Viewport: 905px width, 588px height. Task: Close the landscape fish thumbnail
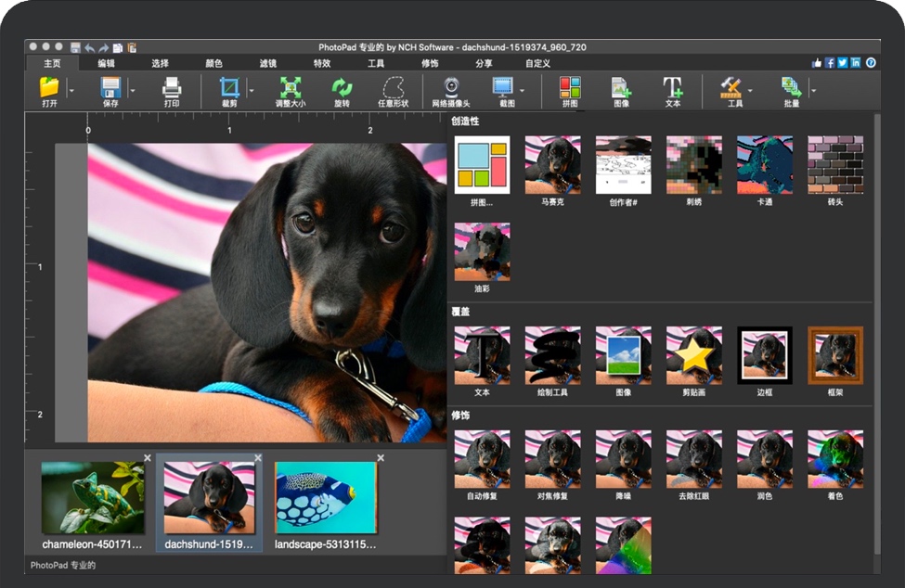pos(380,458)
